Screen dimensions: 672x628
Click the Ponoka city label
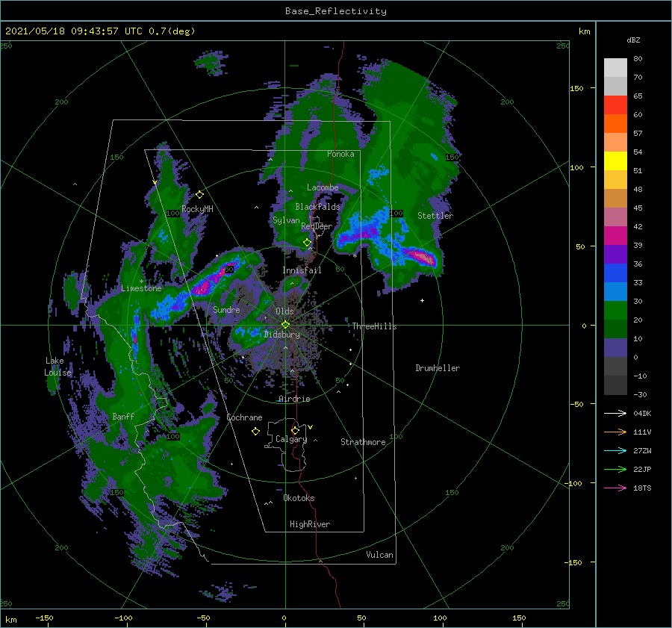pos(340,154)
